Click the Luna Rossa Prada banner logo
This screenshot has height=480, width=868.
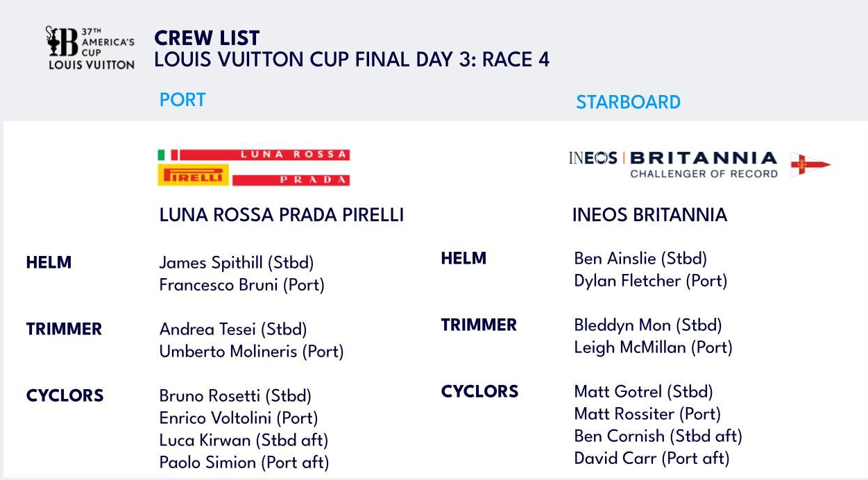point(254,167)
